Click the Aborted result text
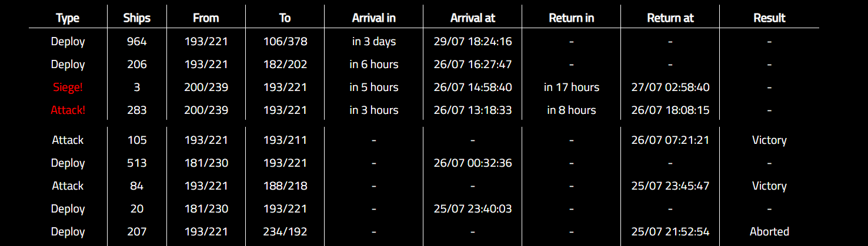Viewport: 868px width, 246px height. click(x=769, y=232)
